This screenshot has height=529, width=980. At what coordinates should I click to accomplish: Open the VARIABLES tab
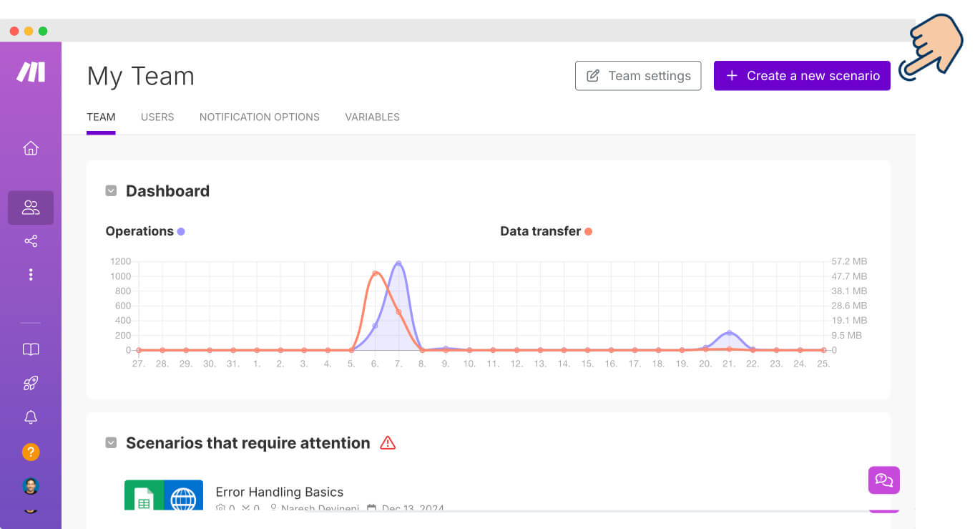pyautogui.click(x=373, y=117)
